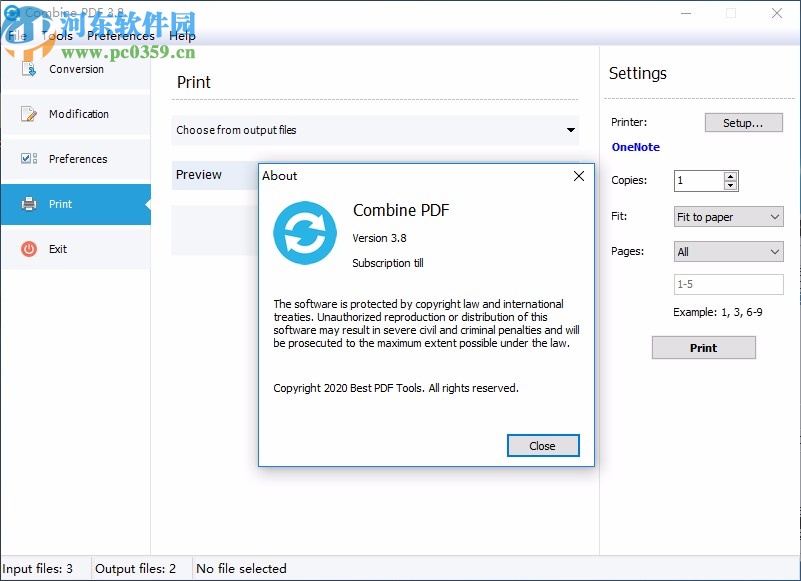Click the application icon in the title bar
This screenshot has height=581, width=801.
[12, 12]
